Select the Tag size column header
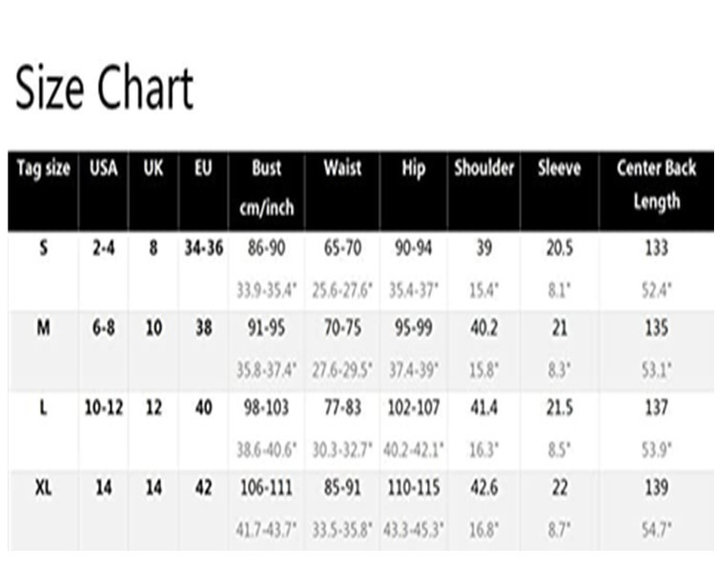The width and height of the screenshot is (715, 588). [43, 169]
